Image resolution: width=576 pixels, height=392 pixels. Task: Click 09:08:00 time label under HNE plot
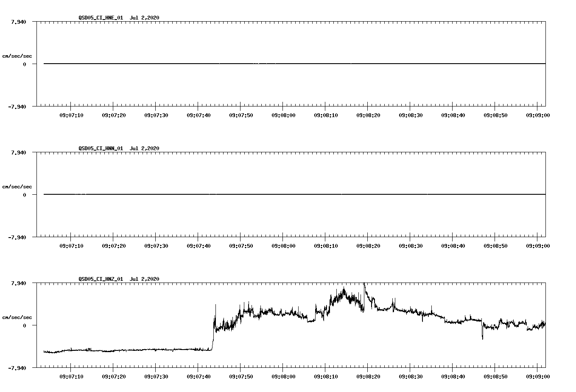coord(283,115)
